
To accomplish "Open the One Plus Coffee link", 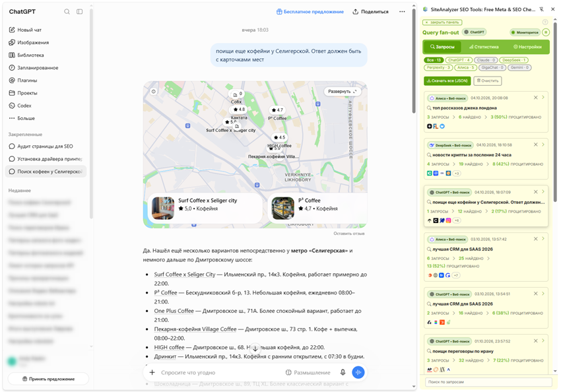I will [x=174, y=311].
